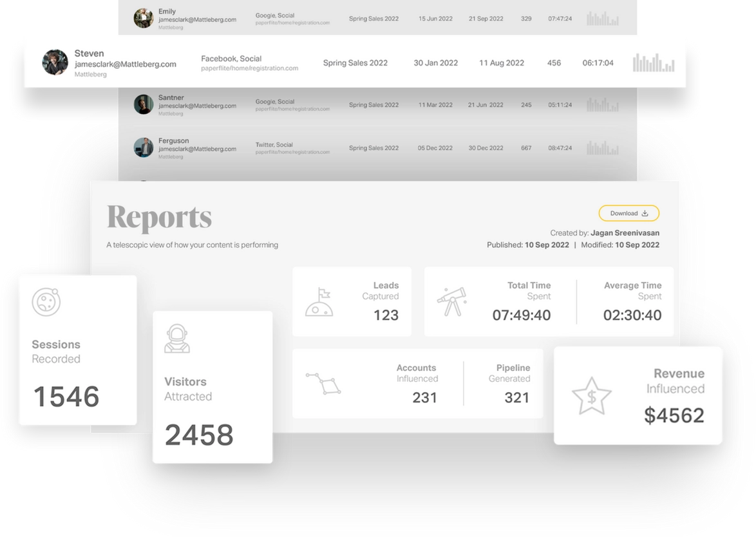This screenshot has height=537, width=756.
Task: Click Ferguson's profile avatar
Action: pos(143,147)
